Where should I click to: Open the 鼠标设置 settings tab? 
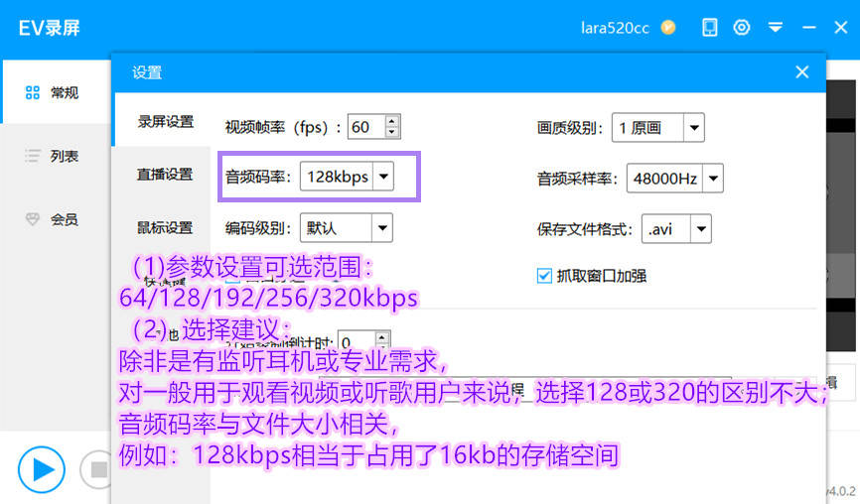tap(165, 227)
